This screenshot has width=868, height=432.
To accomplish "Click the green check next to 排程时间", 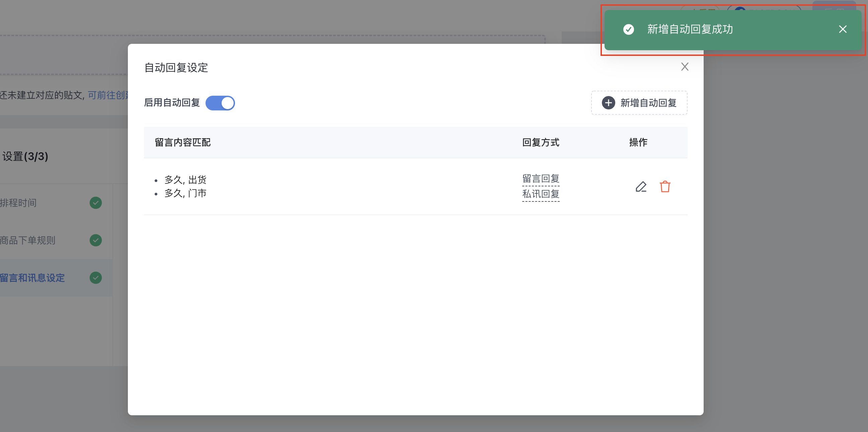I will [96, 203].
